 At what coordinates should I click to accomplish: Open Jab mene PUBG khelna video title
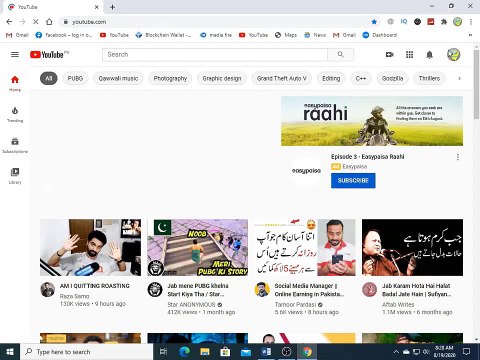[198, 290]
